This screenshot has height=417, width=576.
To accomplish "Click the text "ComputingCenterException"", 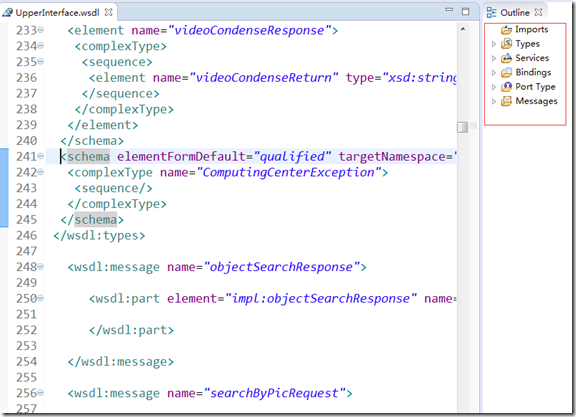I will 288,172.
